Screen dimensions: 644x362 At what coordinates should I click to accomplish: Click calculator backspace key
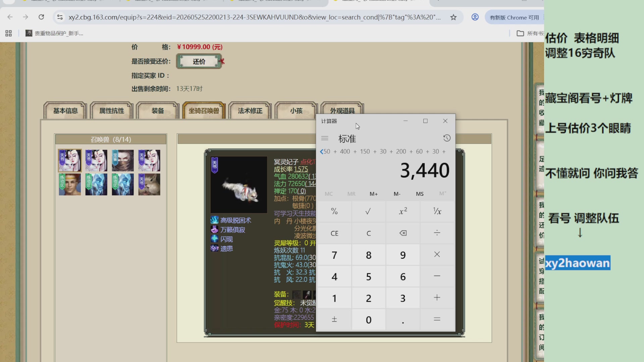(403, 233)
